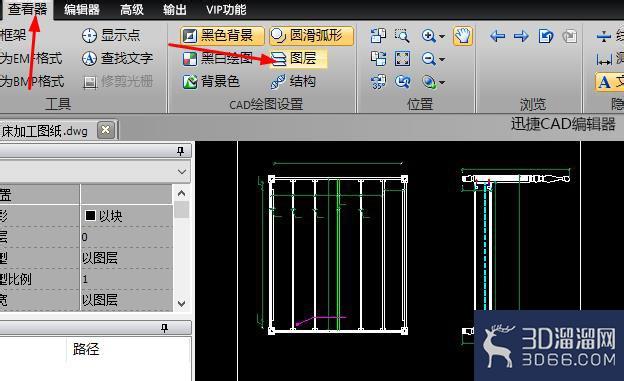Open the zoom in dropdown arrow
The height and width of the screenshot is (381, 624).
(442, 36)
